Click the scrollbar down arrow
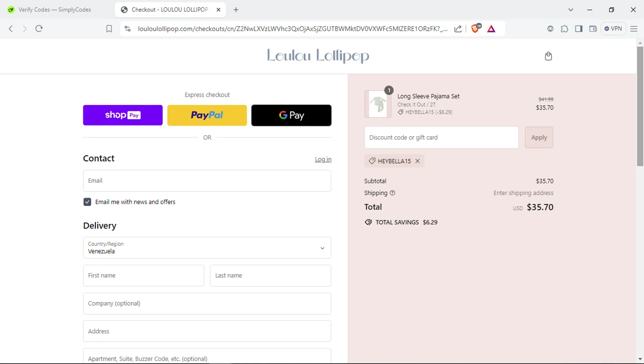644x364 pixels. pos(640,359)
